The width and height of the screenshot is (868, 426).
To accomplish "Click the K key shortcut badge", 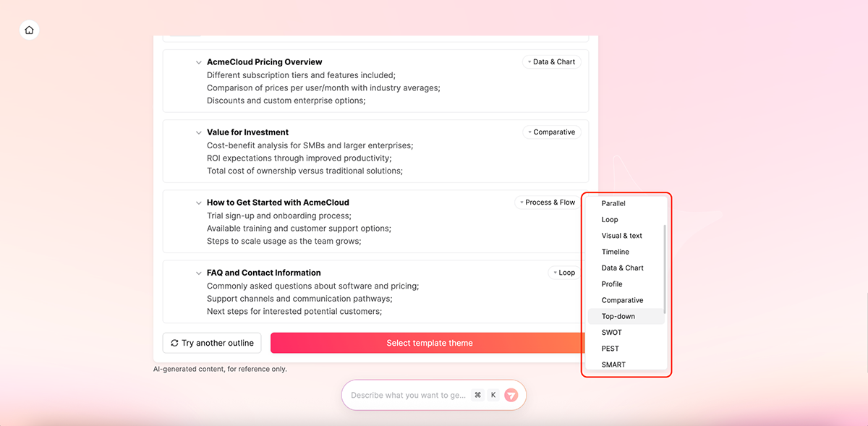I will click(x=493, y=395).
